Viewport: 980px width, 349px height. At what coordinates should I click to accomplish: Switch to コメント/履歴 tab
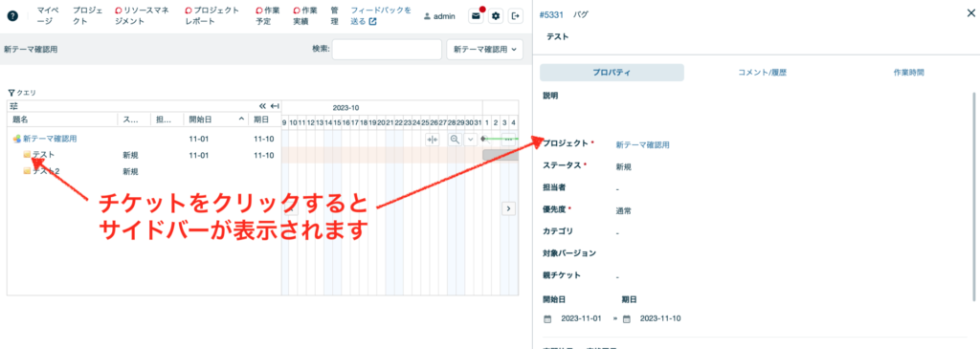pyautogui.click(x=762, y=73)
